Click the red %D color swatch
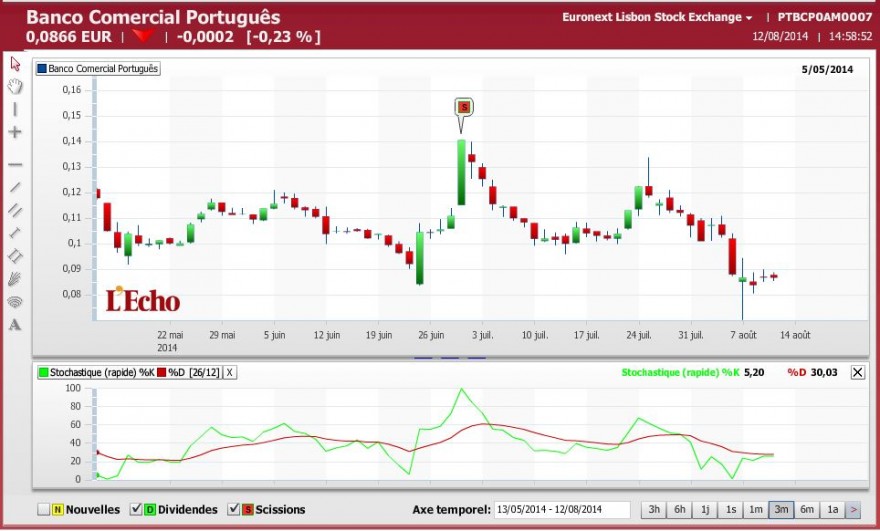The width and height of the screenshot is (880, 531). click(162, 372)
